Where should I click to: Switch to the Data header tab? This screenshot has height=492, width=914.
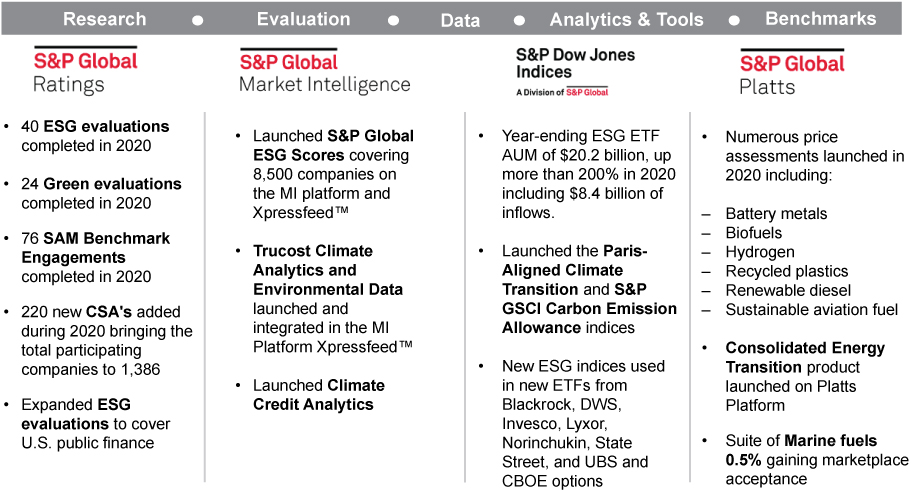460,20
